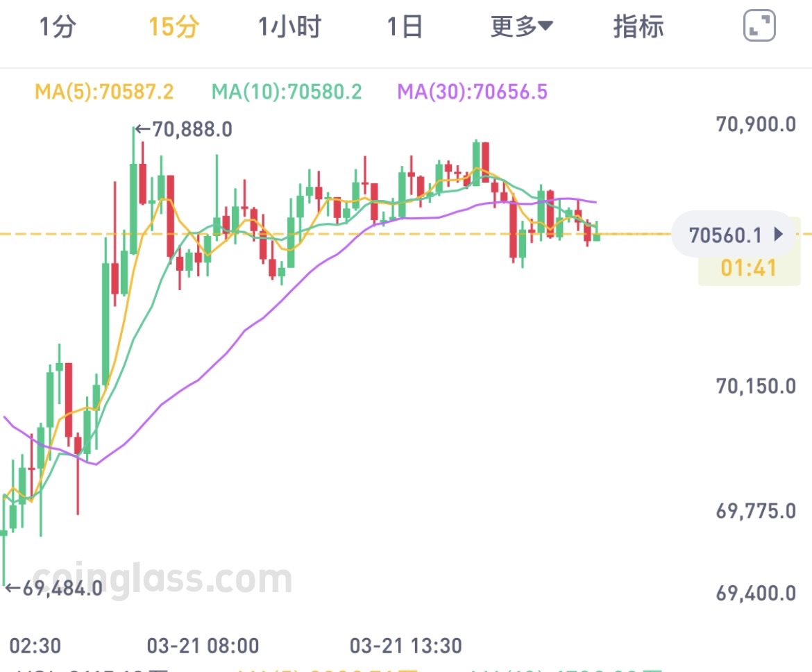Click the 69,400.0 price axis label
Viewport: 812px width, 672px height.
[x=756, y=594]
